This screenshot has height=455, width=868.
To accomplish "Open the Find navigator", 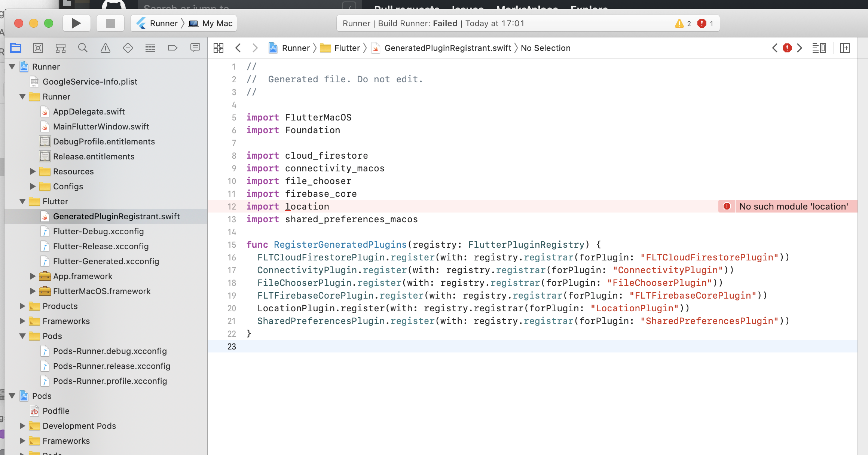I will pyautogui.click(x=83, y=48).
